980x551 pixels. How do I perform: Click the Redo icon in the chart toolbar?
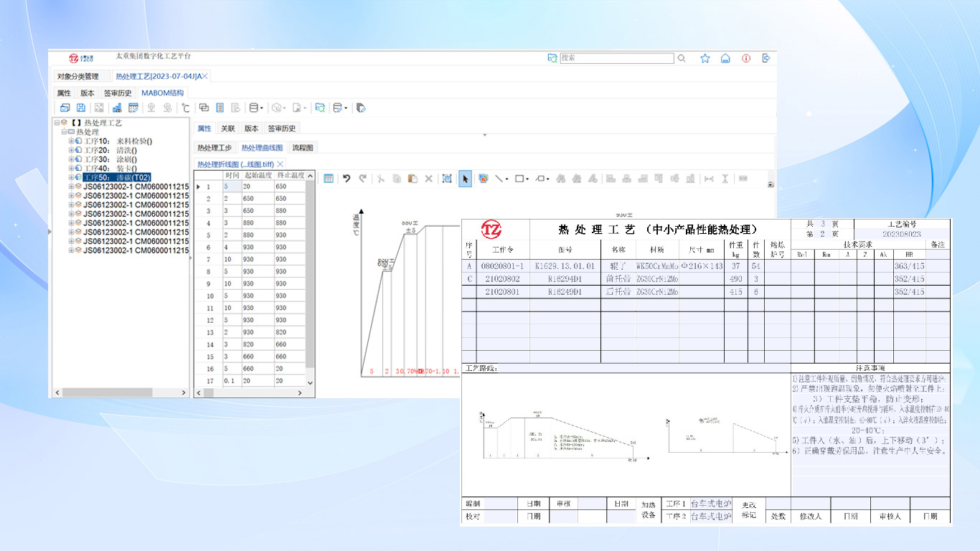pos(361,179)
